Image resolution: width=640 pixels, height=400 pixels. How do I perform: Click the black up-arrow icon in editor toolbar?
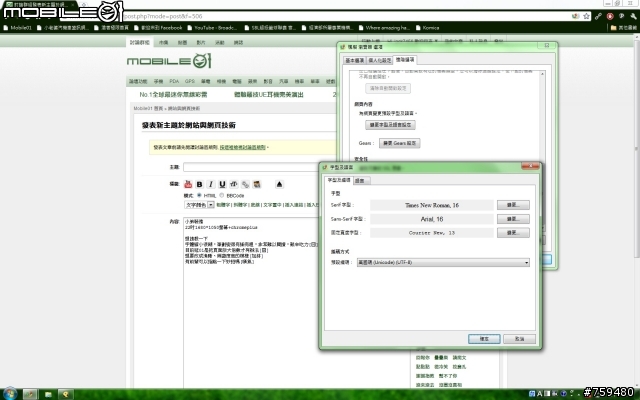tap(279, 184)
